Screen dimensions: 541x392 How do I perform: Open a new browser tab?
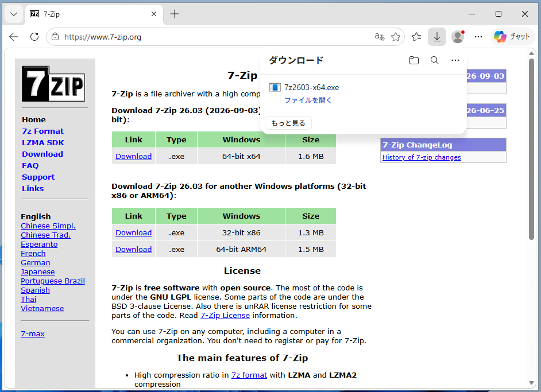click(x=175, y=14)
